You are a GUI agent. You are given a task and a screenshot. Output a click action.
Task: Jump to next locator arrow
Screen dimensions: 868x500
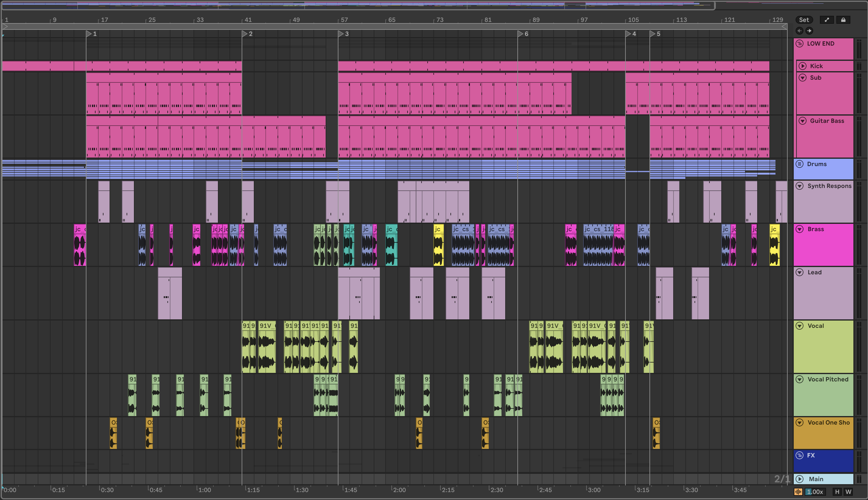click(809, 30)
